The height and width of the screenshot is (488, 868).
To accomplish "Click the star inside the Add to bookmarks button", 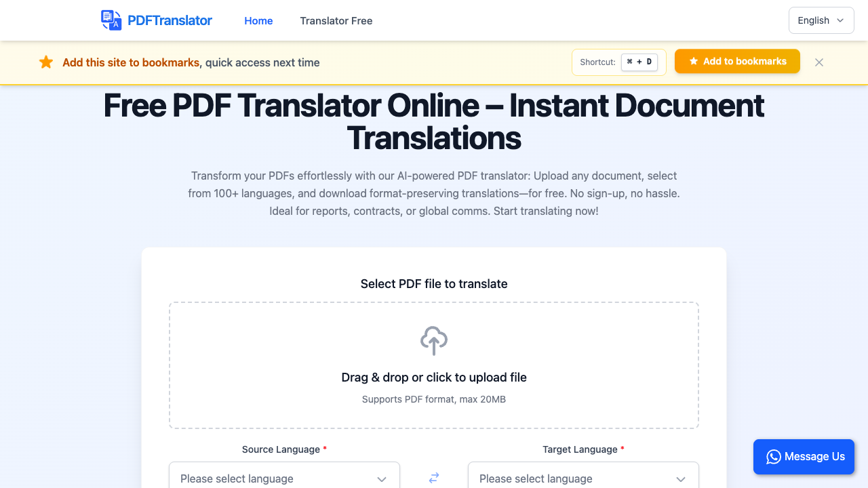I will point(692,61).
